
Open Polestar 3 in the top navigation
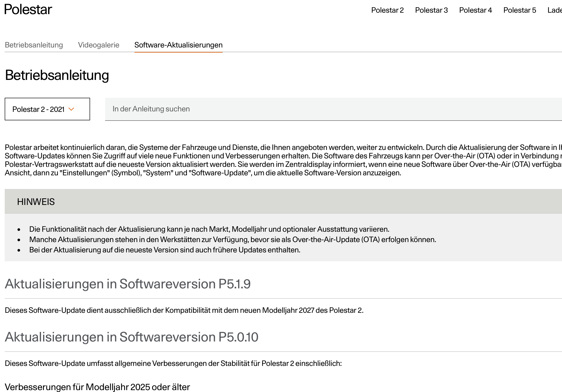(x=431, y=10)
